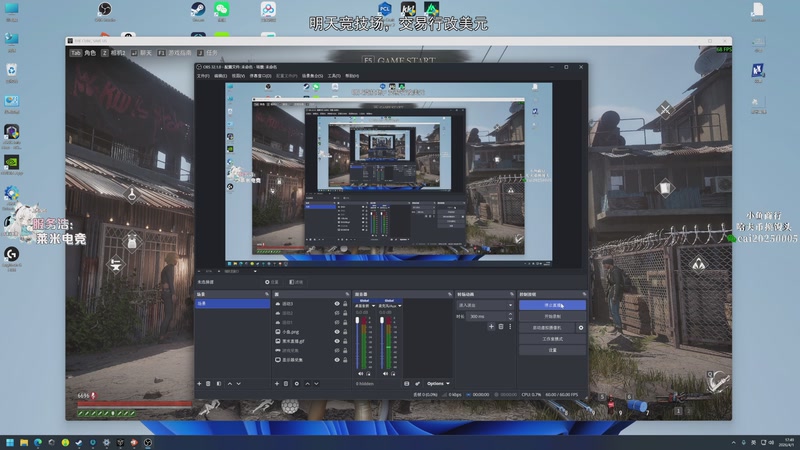The image size is (800, 450).
Task: Toggle mixer layout icon beside Options
Action: (x=407, y=384)
